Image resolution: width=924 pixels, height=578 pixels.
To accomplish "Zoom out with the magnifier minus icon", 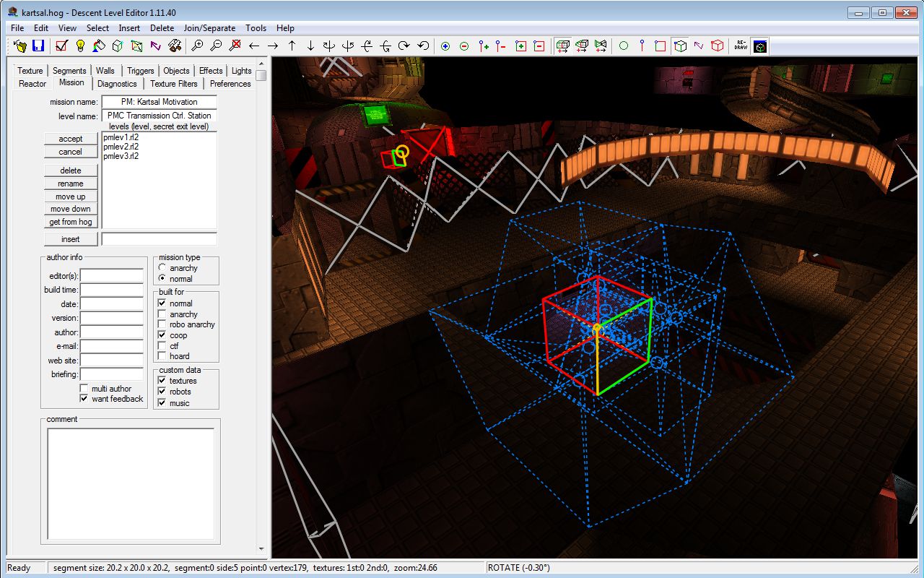I will (x=216, y=46).
